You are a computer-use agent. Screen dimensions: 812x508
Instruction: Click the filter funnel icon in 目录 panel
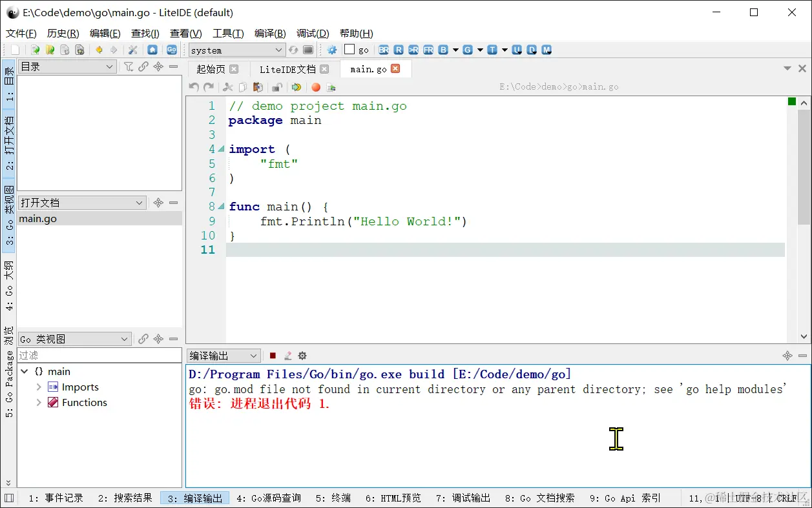(129, 66)
